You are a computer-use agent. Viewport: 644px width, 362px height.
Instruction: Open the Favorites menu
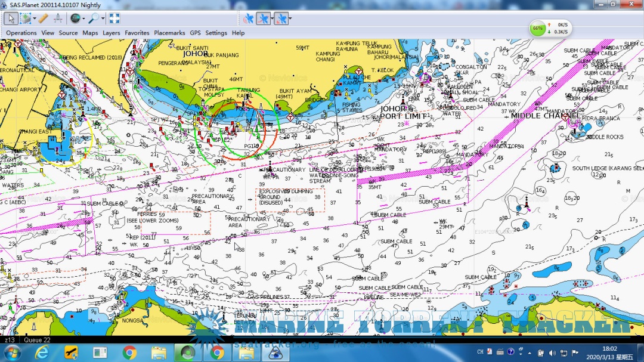(x=137, y=33)
